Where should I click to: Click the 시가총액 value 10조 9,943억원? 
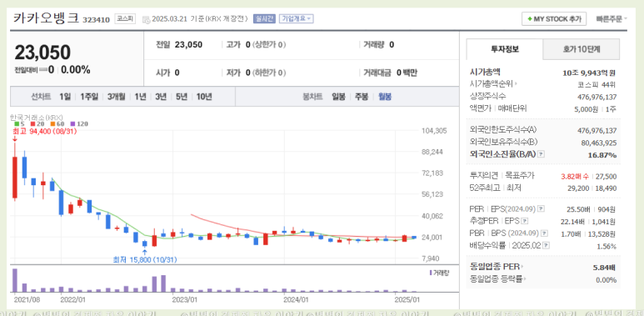click(589, 73)
